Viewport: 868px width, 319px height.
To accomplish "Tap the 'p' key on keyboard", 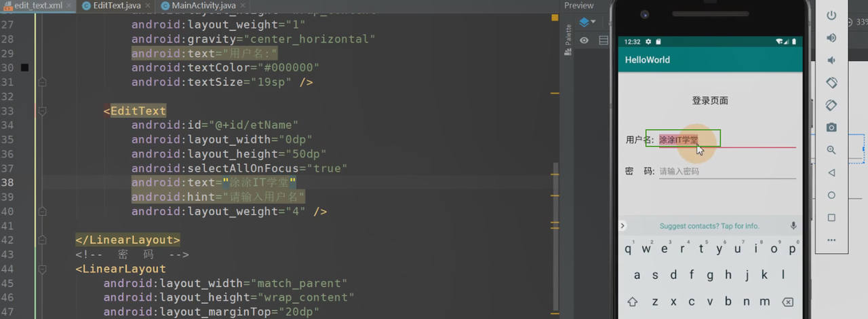I will 791,249.
